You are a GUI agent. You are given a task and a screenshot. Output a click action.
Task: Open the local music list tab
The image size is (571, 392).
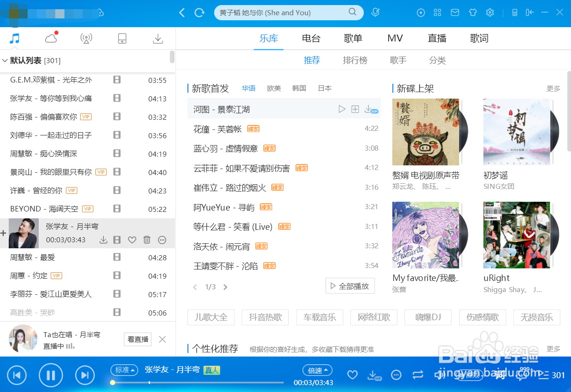tap(15, 38)
